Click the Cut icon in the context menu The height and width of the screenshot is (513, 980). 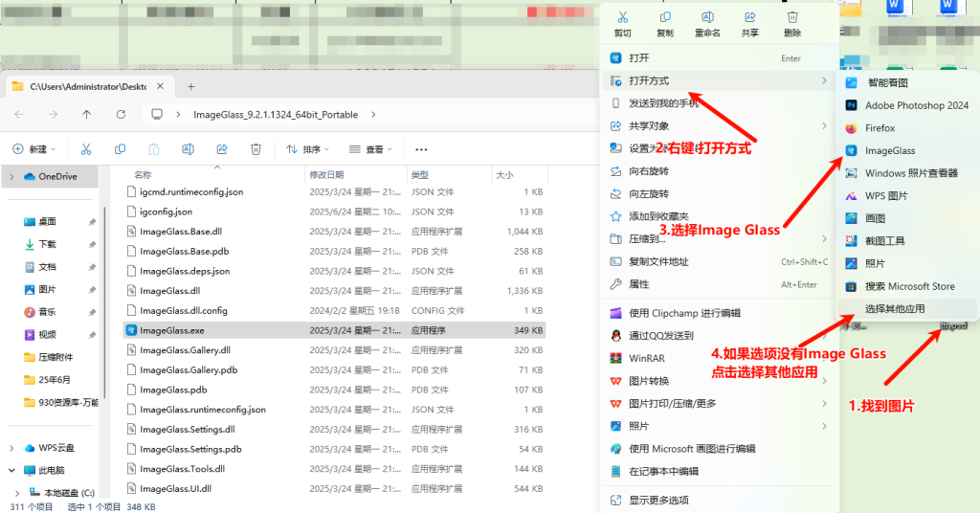click(622, 18)
